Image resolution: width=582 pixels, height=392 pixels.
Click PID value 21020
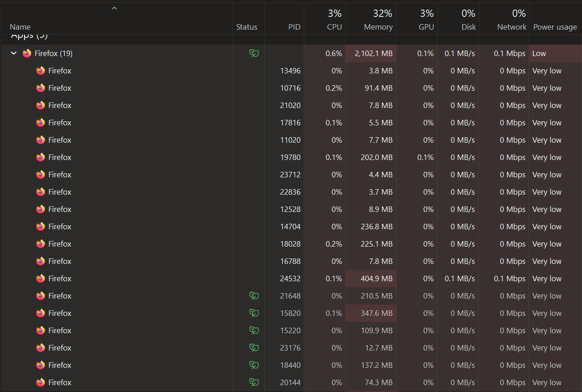[290, 105]
